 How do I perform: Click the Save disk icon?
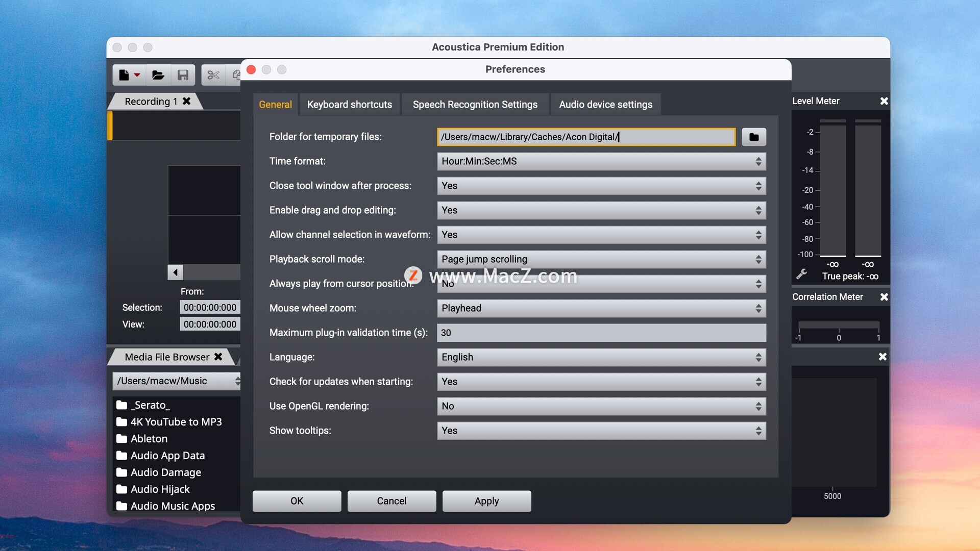point(183,75)
